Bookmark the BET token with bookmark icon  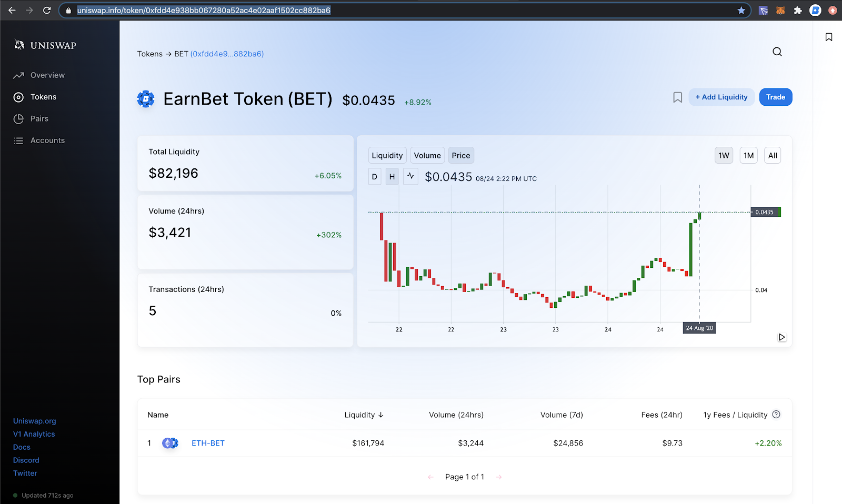678,97
